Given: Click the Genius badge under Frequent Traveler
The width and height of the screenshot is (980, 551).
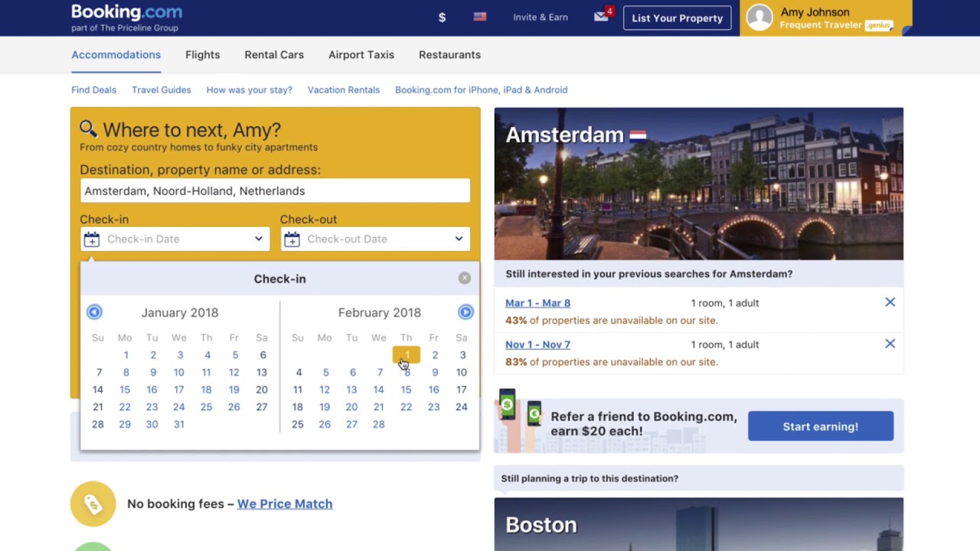Looking at the screenshot, I should [x=879, y=25].
